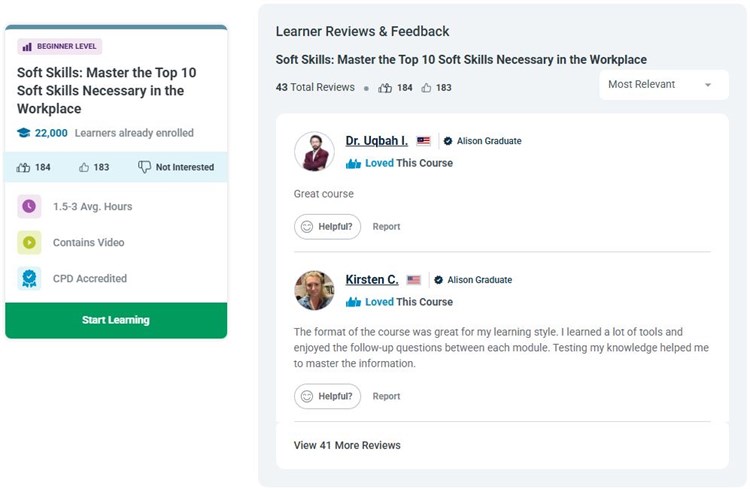
Task: Click the dropdown arrow in the sort box
Action: 708,85
